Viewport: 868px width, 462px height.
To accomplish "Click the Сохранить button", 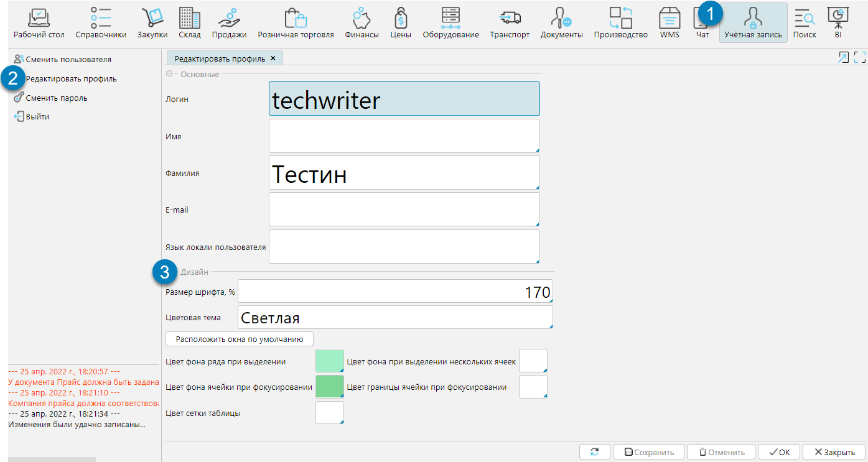I will [x=648, y=452].
